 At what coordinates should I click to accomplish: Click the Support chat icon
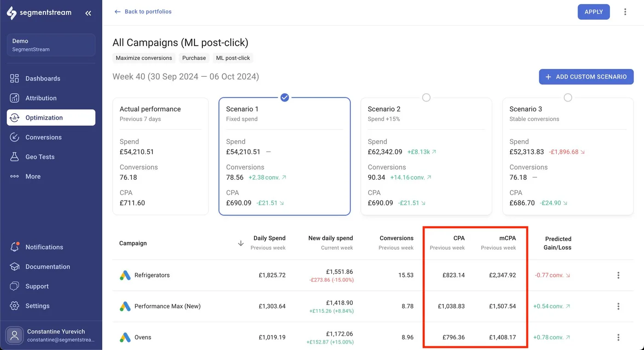click(x=15, y=286)
